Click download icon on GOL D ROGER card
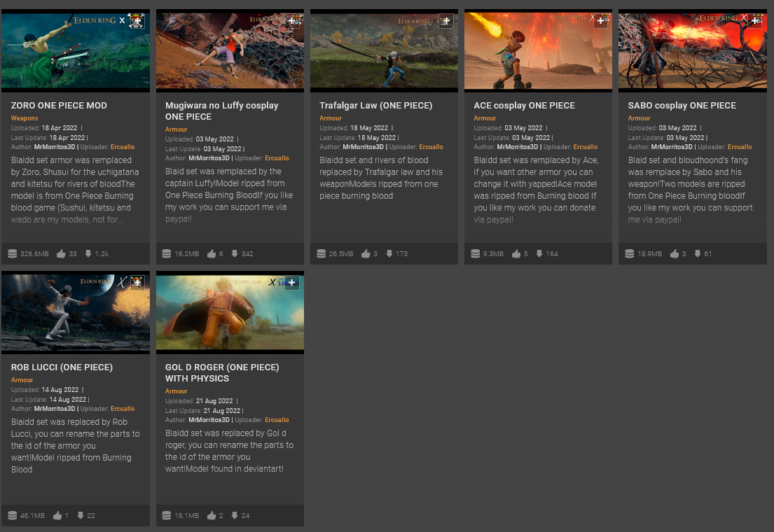Viewport: 774px width, 532px height. point(235,515)
